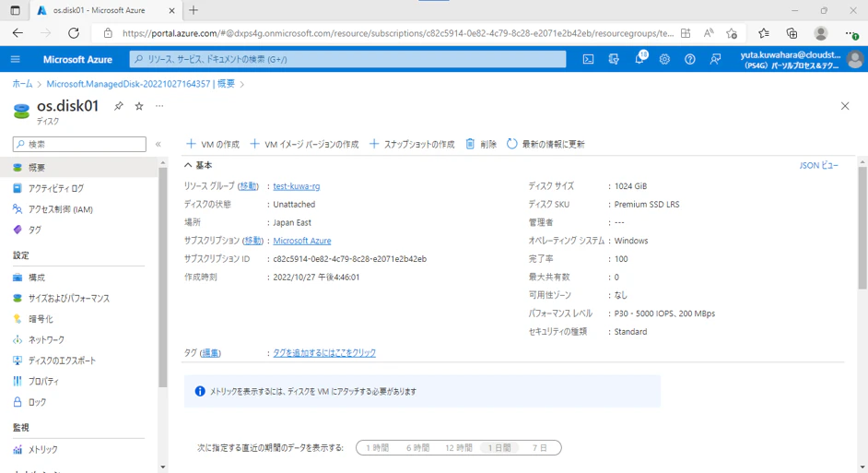Screen dimensions: 868x473
Task: Go to ホーム breadcrumb
Action: (22, 84)
